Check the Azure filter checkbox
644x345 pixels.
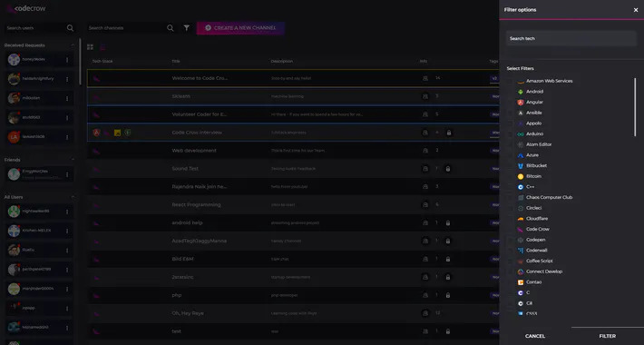[x=510, y=155]
